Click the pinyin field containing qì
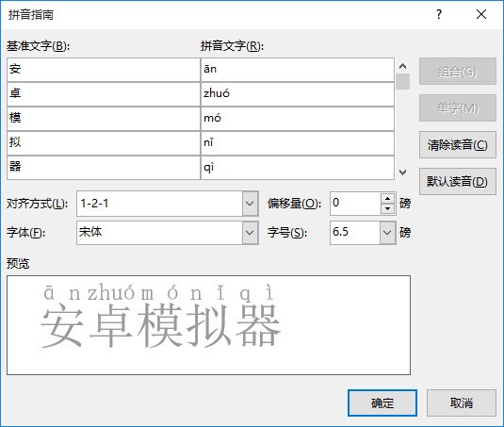Screen dimensions: 504x427 click(x=298, y=168)
